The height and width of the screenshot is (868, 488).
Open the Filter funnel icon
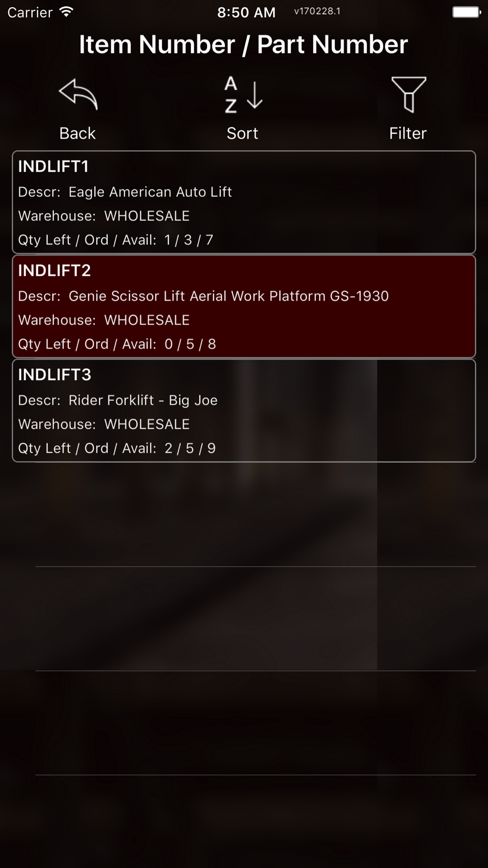click(x=408, y=95)
